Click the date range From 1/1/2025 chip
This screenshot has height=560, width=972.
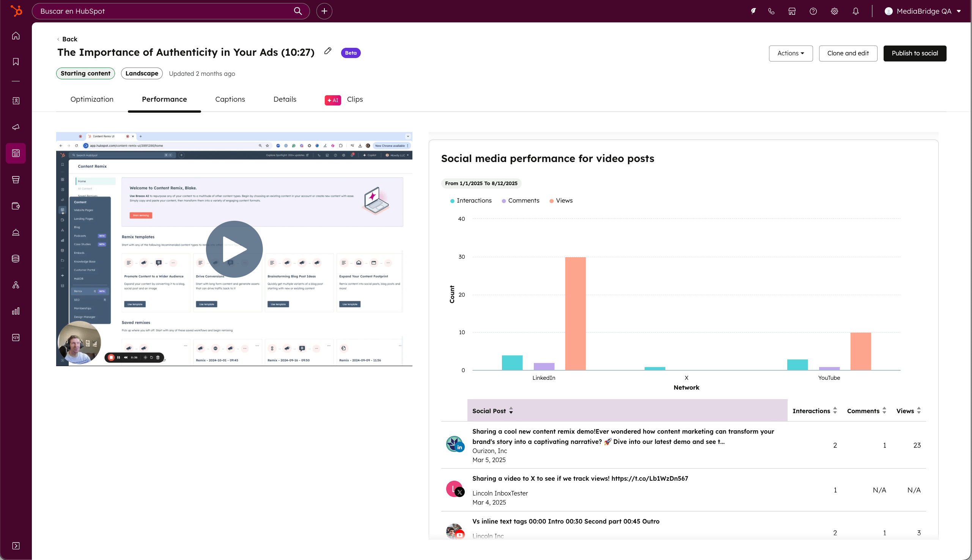click(x=481, y=184)
